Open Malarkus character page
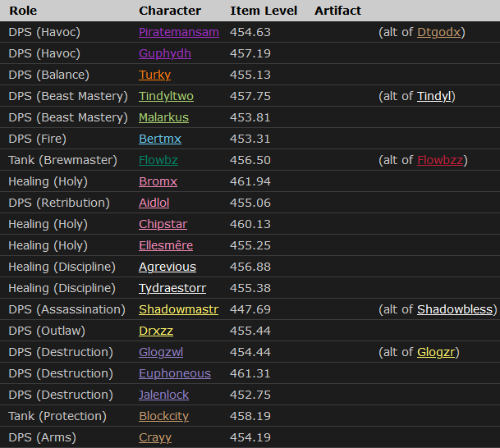The width and height of the screenshot is (500, 448). 164,117
